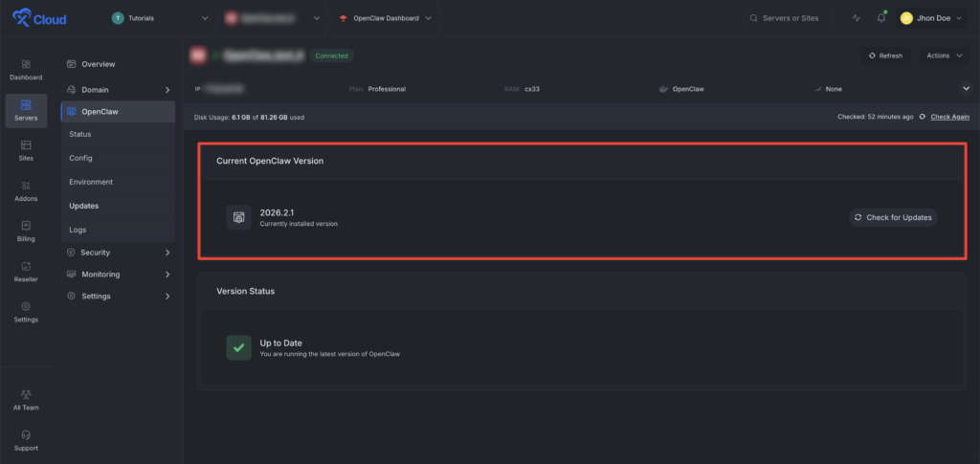This screenshot has height=464, width=980.
Task: Expand the Monitoring submenu
Action: click(119, 275)
